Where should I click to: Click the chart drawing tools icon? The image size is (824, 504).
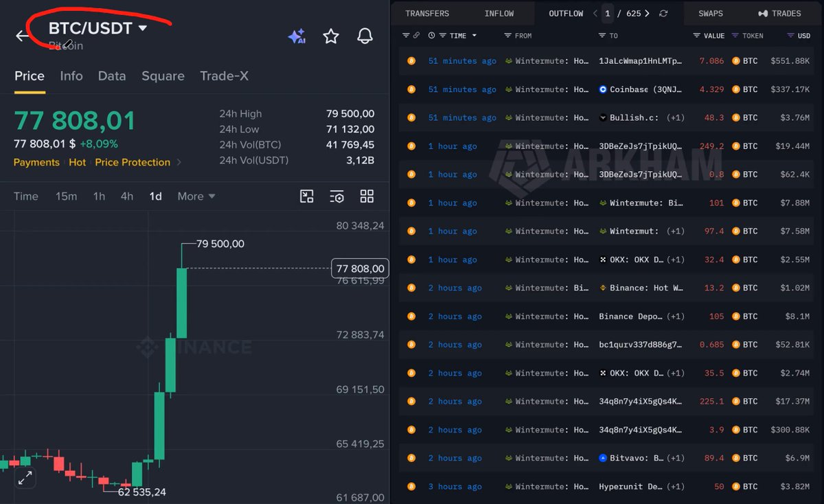(307, 196)
